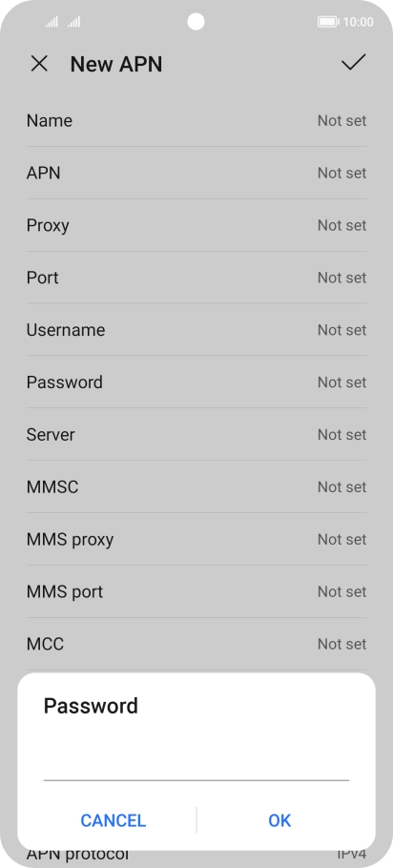Open the Username setting
Screen dimensions: 393x868
[196, 330]
